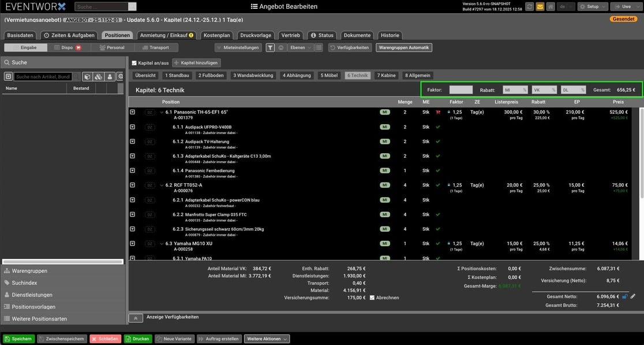Image resolution: width=644 pixels, height=345 pixels.
Task: Click Kapitel hinzufügen button
Action: click(196, 62)
